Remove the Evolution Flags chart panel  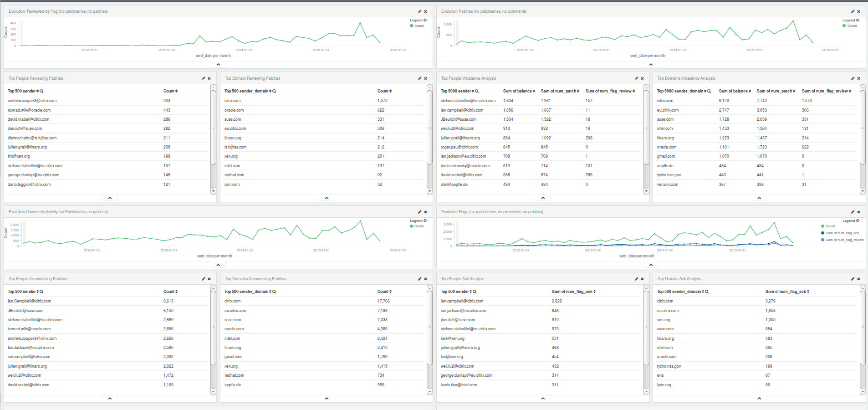[x=858, y=212]
